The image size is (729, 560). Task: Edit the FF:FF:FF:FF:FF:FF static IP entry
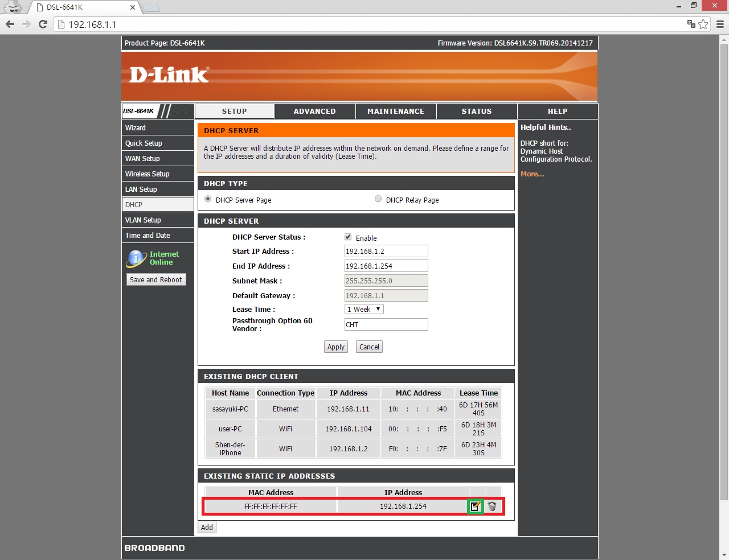pos(476,507)
